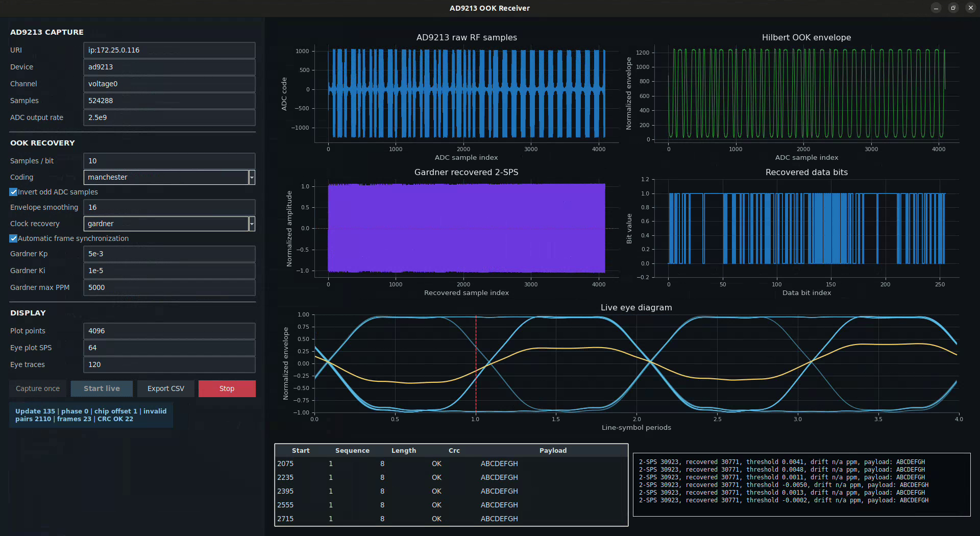Click the Gardner recovered 2-SPS plot
Viewport: 980px width, 536px height.
(466, 228)
